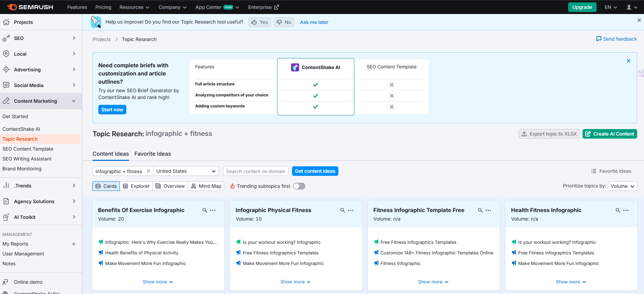
Task: Click Ask me later link
Action: tap(314, 22)
